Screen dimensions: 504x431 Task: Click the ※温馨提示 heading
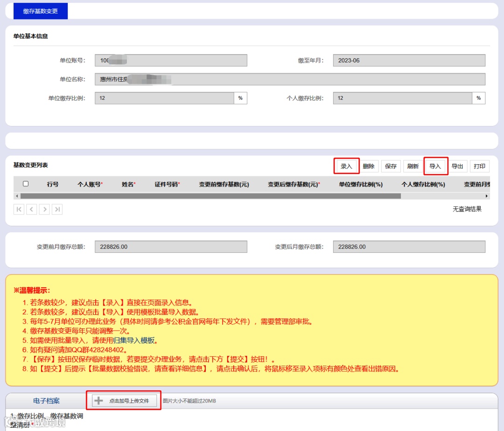tap(32, 290)
